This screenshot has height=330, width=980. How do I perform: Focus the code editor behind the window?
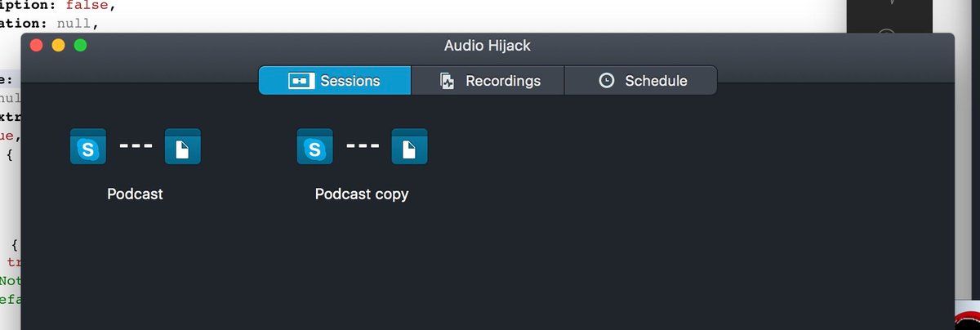pyautogui.click(x=49, y=15)
